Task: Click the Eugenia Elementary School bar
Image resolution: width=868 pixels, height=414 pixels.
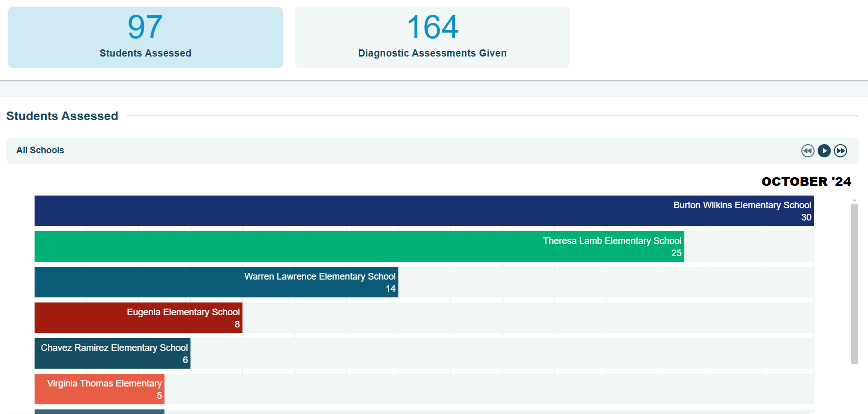Action: point(138,318)
